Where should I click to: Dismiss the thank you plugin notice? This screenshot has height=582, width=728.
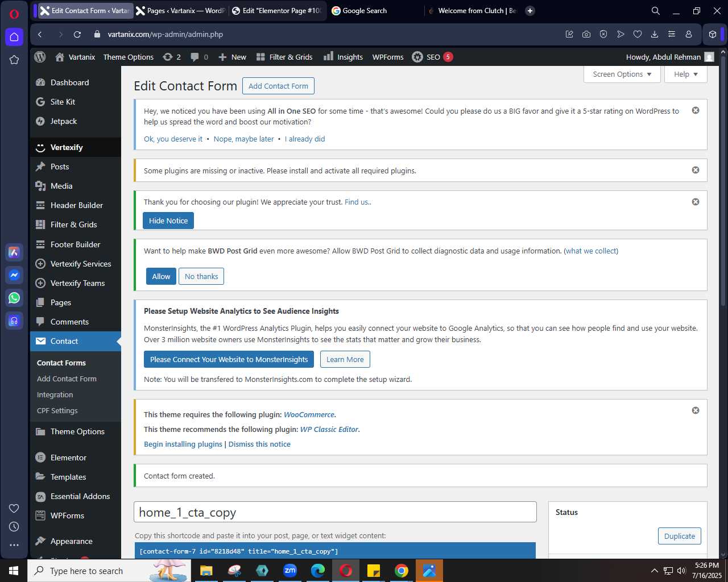696,202
